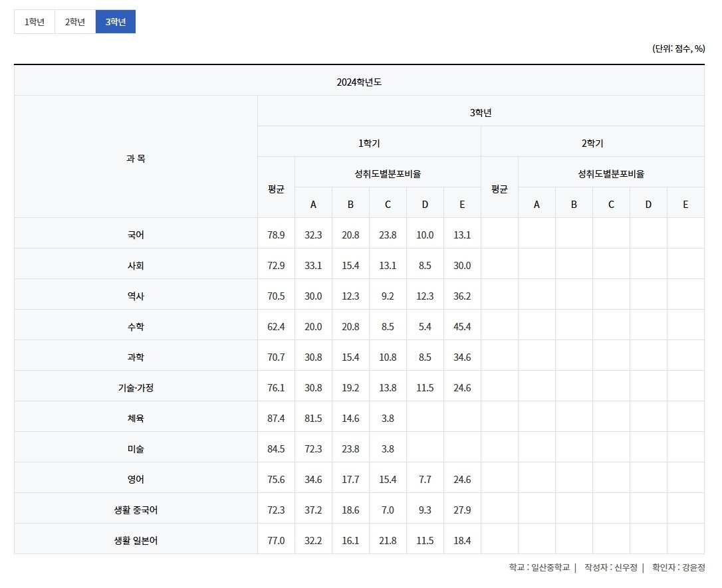
Task: Select the 국어 subject row label
Action: (x=136, y=235)
